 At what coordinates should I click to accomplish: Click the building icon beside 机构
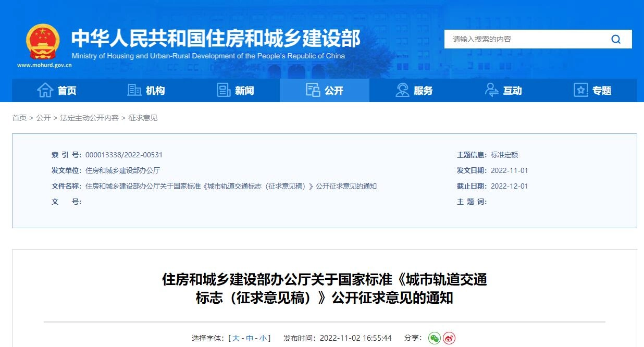134,90
